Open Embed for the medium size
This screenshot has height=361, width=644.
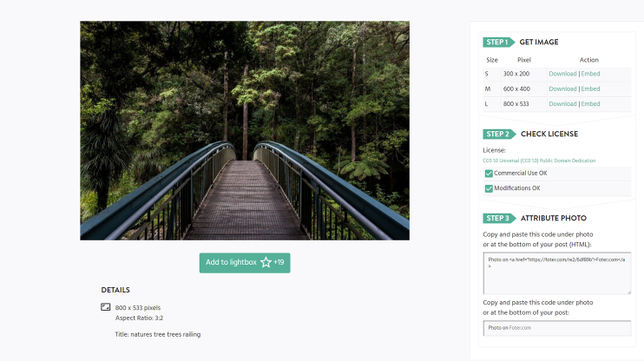590,89
